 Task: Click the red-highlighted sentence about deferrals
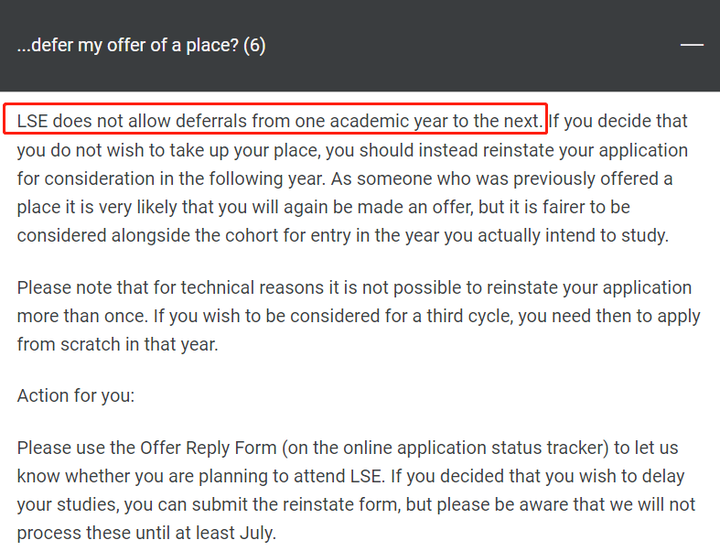click(x=275, y=119)
